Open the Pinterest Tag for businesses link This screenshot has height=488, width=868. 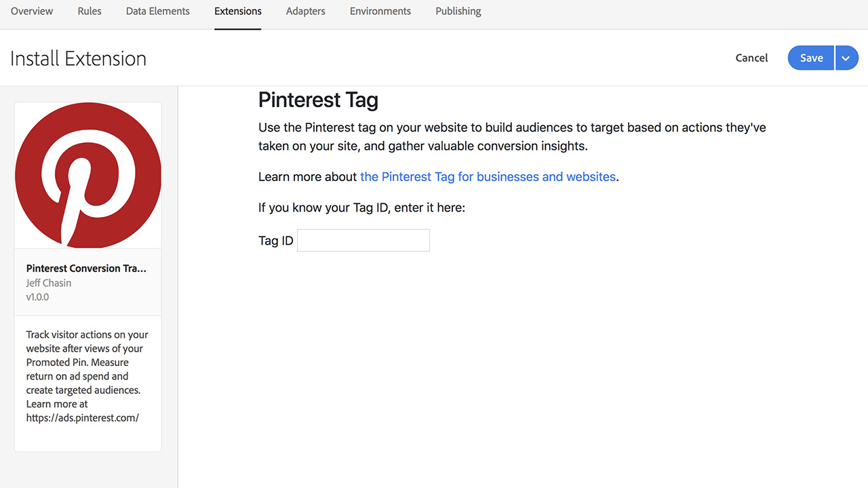click(488, 177)
